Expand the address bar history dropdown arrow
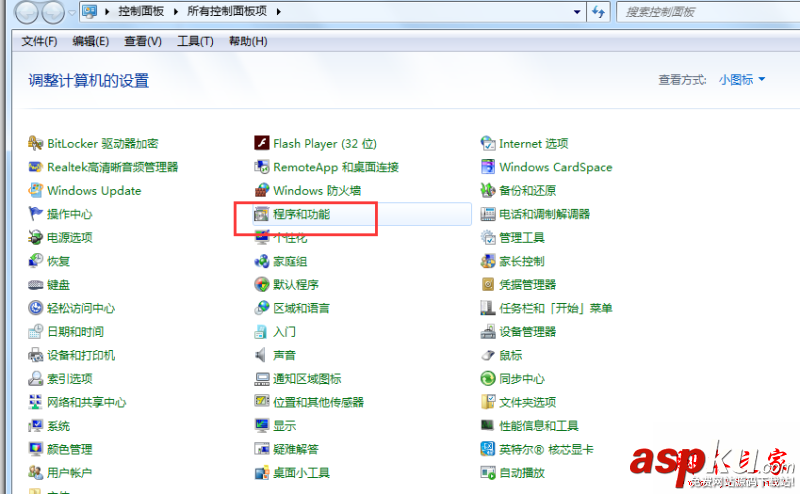800x494 pixels. point(577,12)
